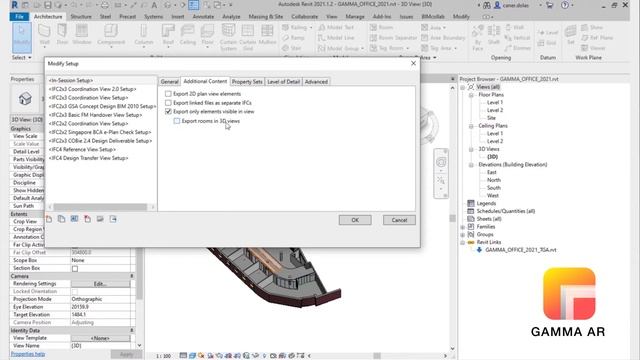Select the Curtain System tool

[228, 37]
